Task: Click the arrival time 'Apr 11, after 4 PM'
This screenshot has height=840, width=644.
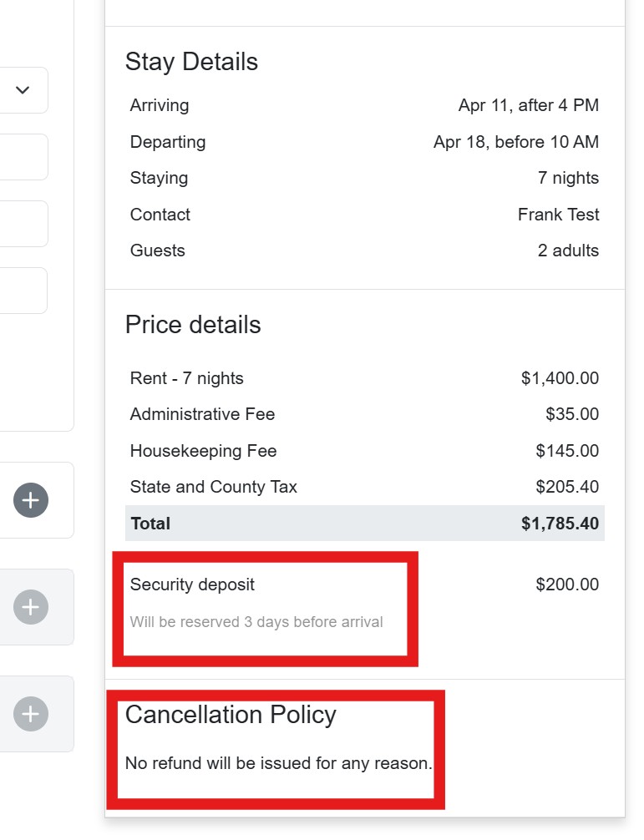Action: point(528,105)
